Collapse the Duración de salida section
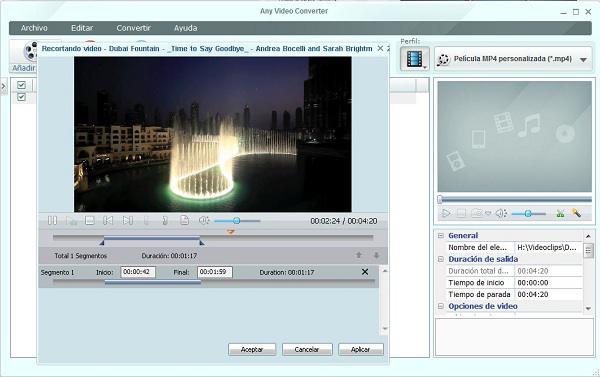This screenshot has height=377, width=600. (441, 259)
